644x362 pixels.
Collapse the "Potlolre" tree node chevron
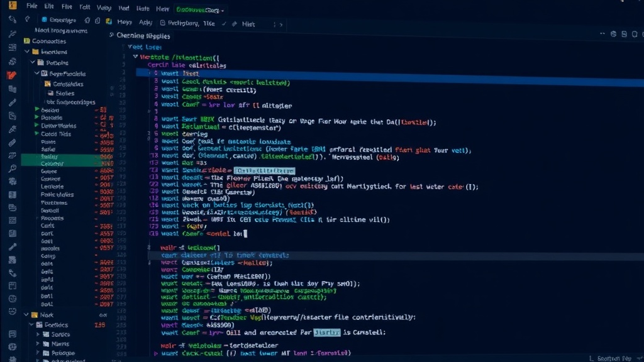[33, 62]
